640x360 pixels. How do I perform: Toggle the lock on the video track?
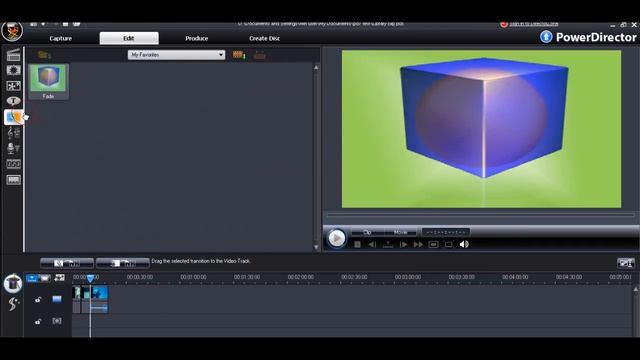(x=38, y=300)
